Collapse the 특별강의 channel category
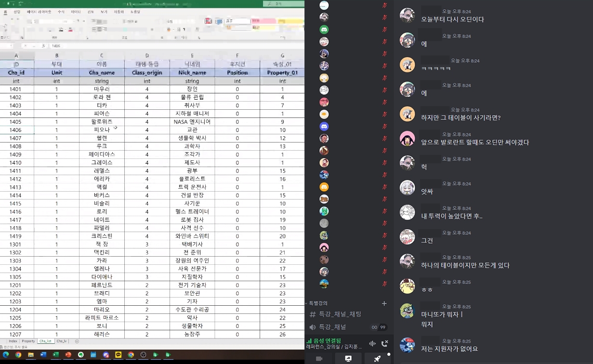The width and height of the screenshot is (593, 364). (x=317, y=303)
